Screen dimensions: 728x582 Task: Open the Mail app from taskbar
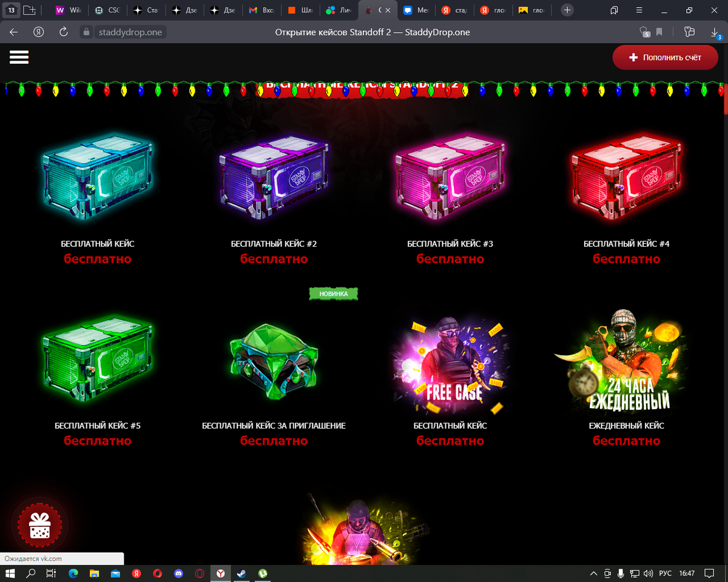coord(116,573)
